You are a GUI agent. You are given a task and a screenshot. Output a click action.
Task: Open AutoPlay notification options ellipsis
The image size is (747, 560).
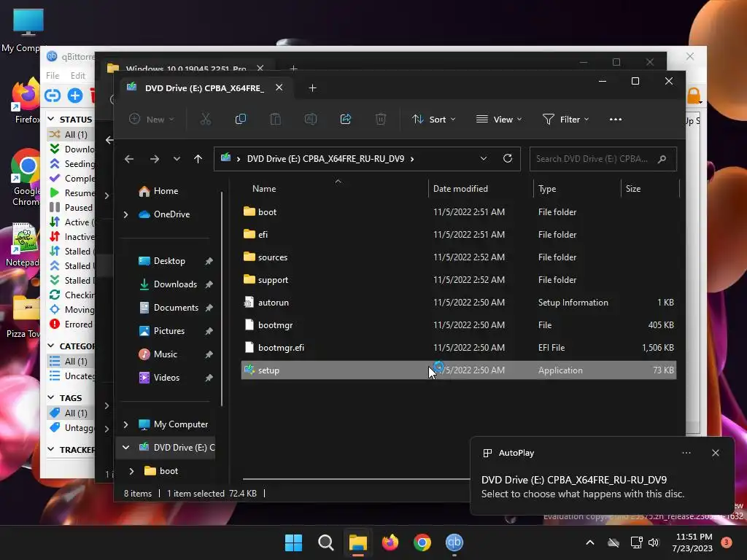pyautogui.click(x=686, y=453)
